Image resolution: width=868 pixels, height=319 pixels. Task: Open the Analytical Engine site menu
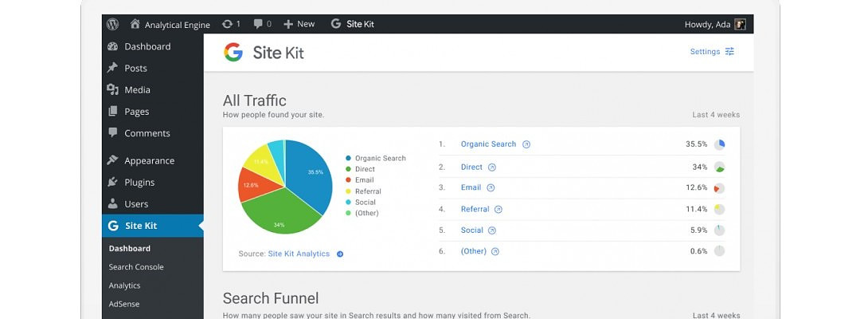pos(170,25)
